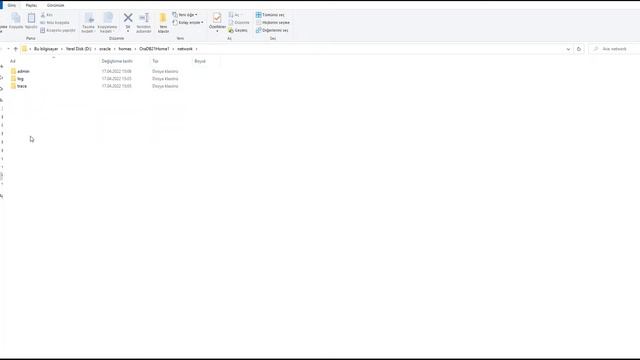Sort by the Tür column header
The image size is (640, 360).
[155, 61]
